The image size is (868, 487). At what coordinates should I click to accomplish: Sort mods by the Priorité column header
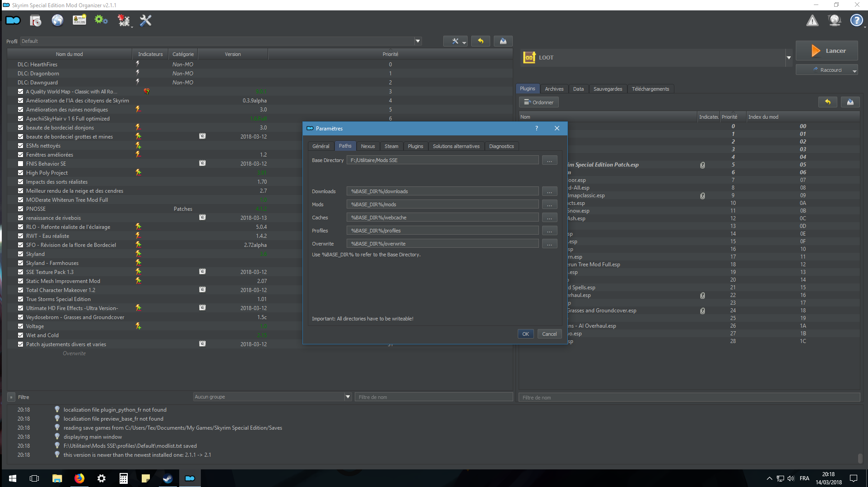(390, 54)
